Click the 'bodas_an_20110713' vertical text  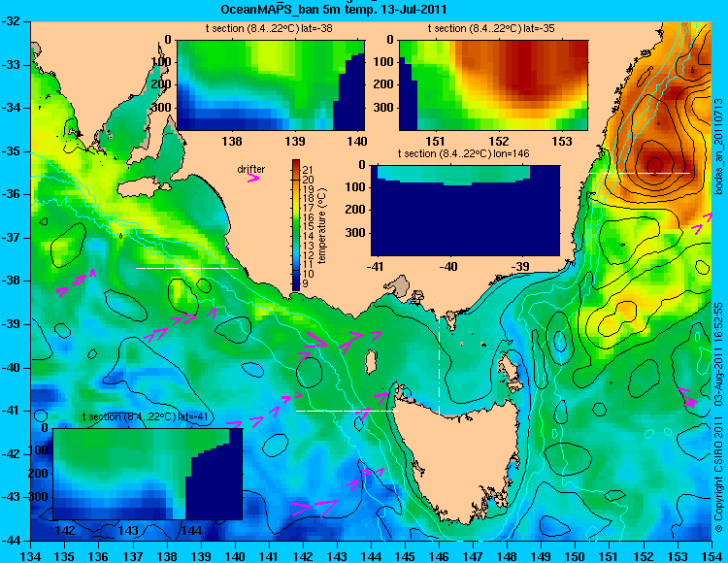(718, 147)
